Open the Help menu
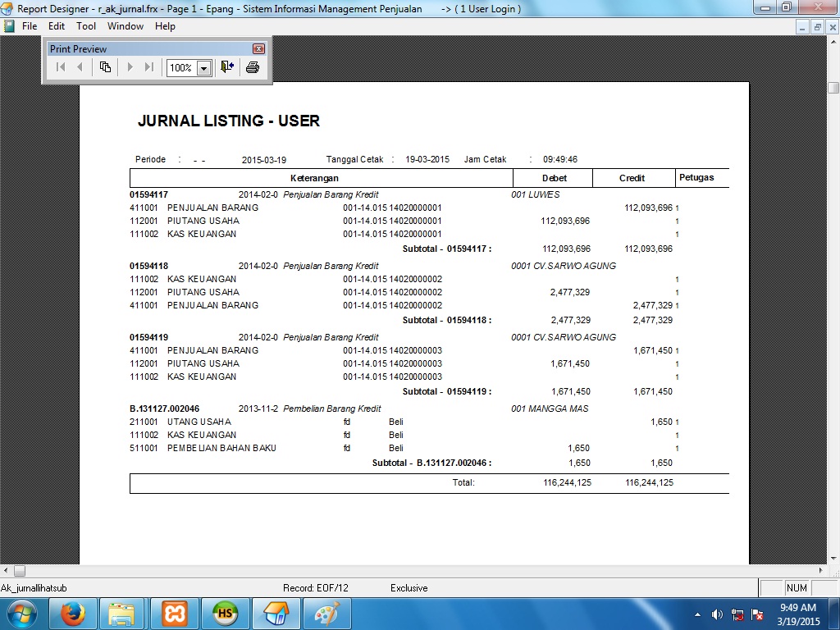Viewport: 840px width, 630px height. [165, 26]
